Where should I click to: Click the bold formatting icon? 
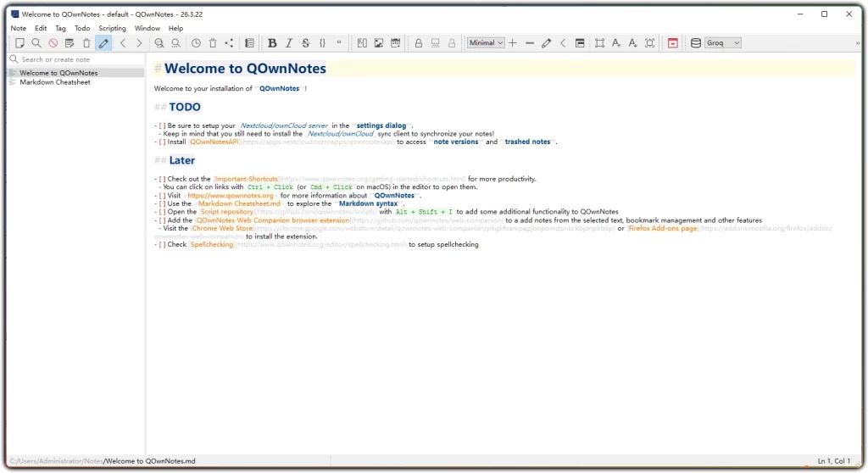coord(272,43)
